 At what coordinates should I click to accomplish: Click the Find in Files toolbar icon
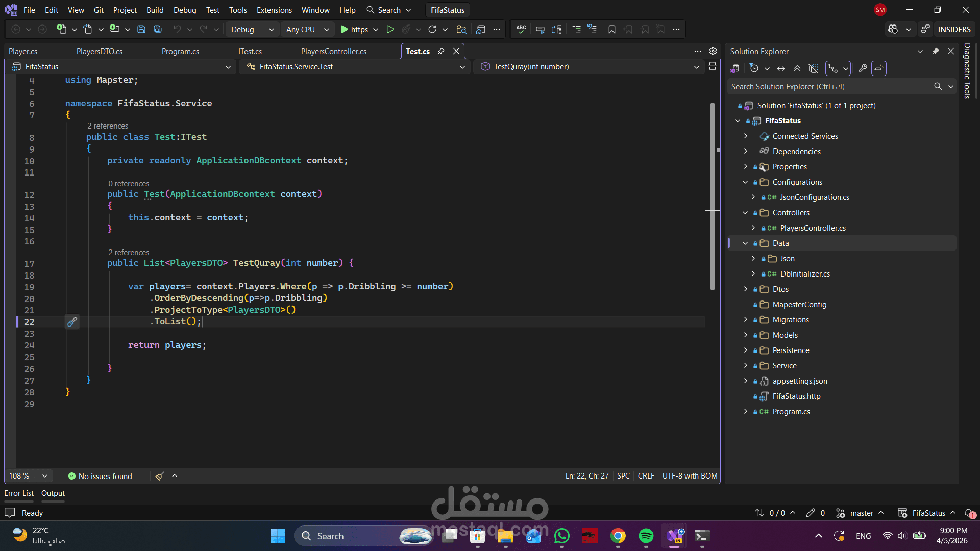pos(461,30)
